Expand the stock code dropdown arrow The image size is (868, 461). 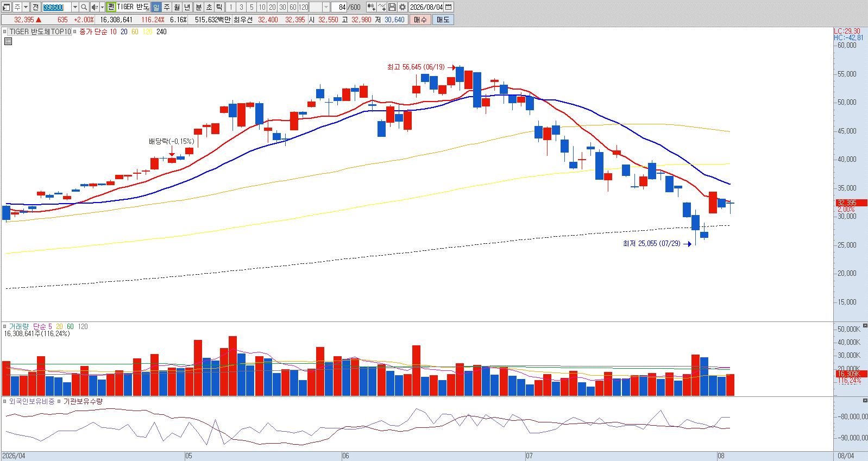pyautogui.click(x=75, y=7)
